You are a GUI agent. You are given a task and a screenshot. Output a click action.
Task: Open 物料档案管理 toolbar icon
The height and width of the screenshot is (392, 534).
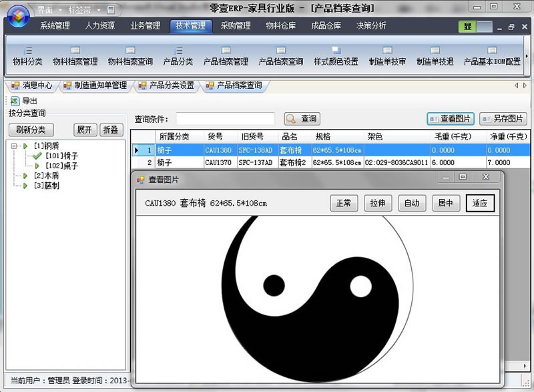coord(75,57)
